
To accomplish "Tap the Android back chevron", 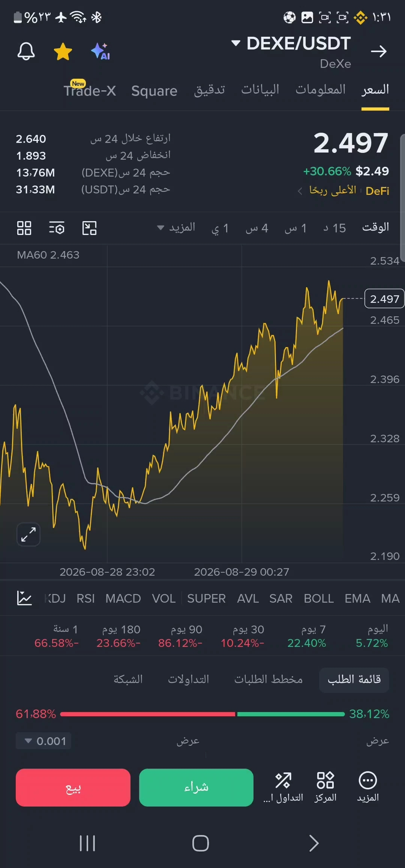I will click(x=314, y=843).
